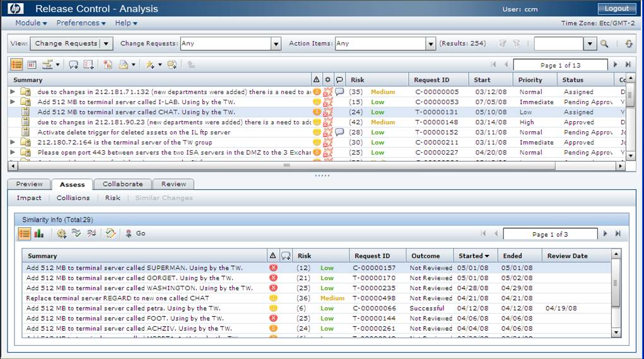Select the T-00000498 Replace terminal server row
Screen dimensions: 644x359
(x=317, y=298)
